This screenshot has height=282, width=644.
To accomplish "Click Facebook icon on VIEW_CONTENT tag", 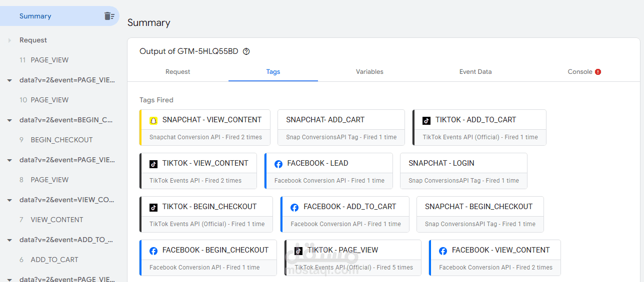I will pos(443,251).
